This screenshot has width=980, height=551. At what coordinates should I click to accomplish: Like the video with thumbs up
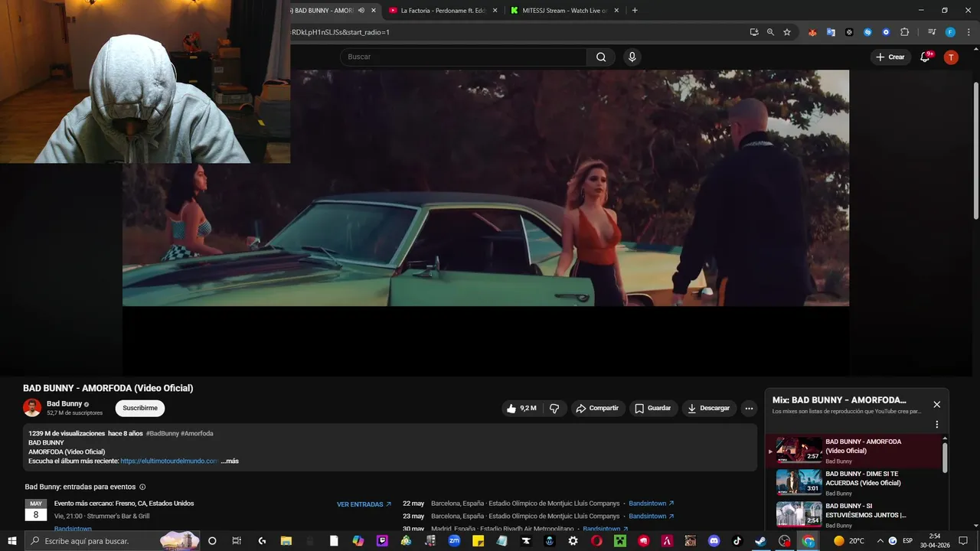(521, 408)
